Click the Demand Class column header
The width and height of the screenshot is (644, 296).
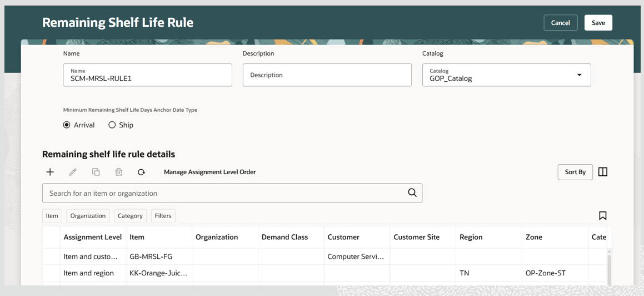click(x=291, y=237)
